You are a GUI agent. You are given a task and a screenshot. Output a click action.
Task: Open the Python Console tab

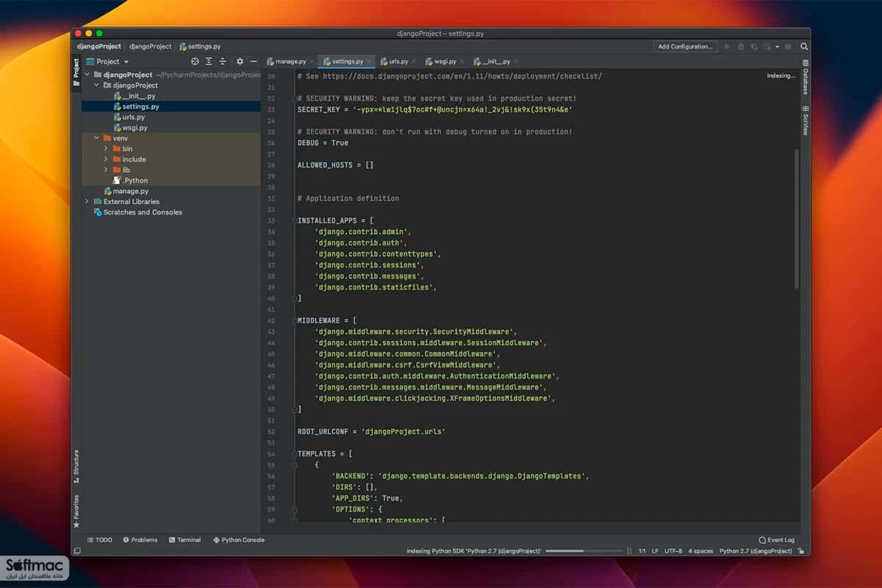238,539
